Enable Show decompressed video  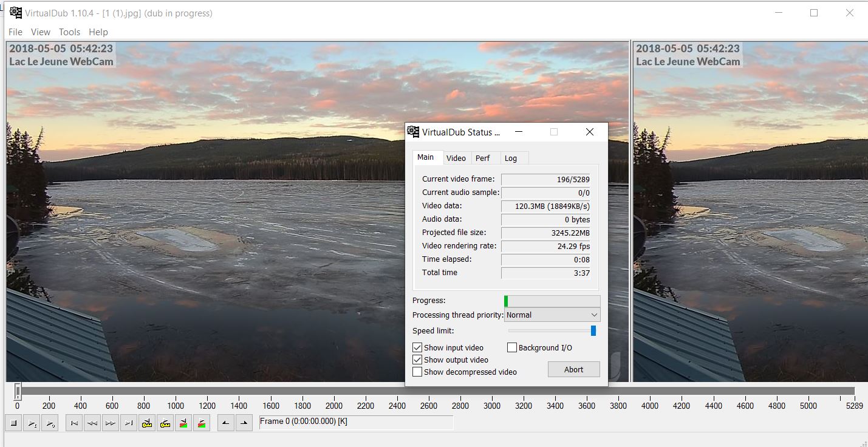click(x=417, y=372)
